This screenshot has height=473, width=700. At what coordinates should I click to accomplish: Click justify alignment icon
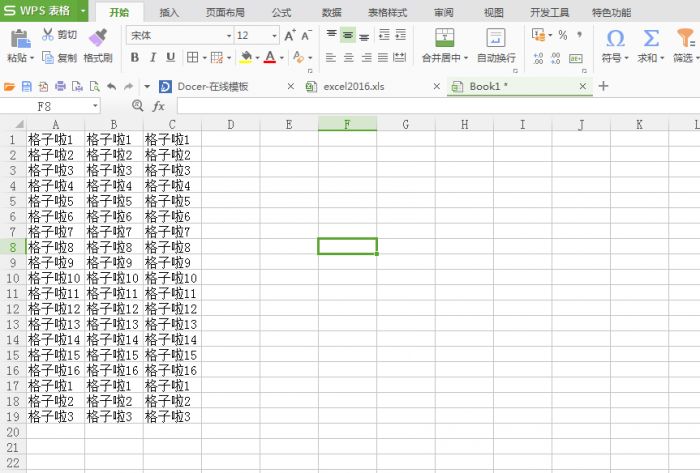(x=383, y=58)
